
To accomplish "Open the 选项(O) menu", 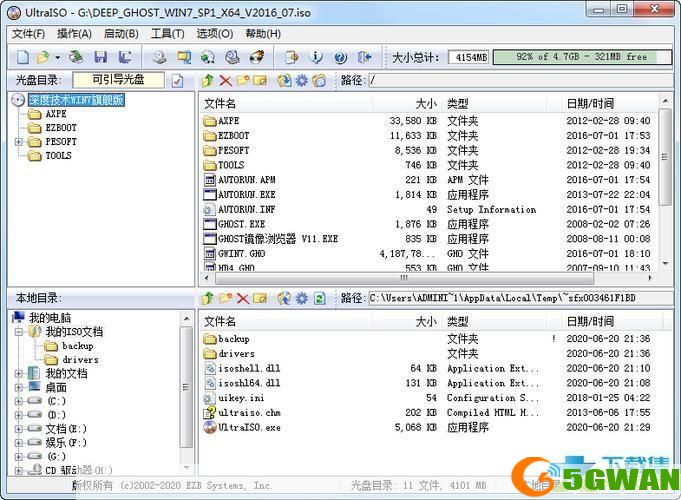I will 215,33.
